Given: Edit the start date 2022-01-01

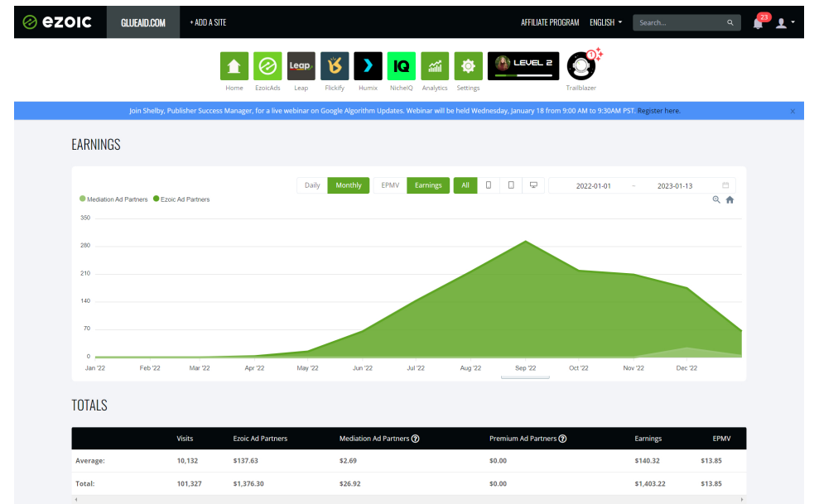Looking at the screenshot, I should click(593, 185).
